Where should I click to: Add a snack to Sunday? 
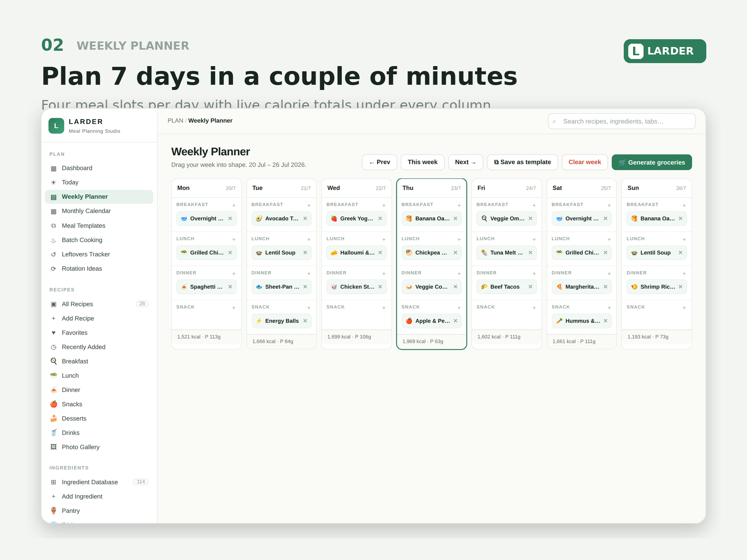[x=684, y=308]
